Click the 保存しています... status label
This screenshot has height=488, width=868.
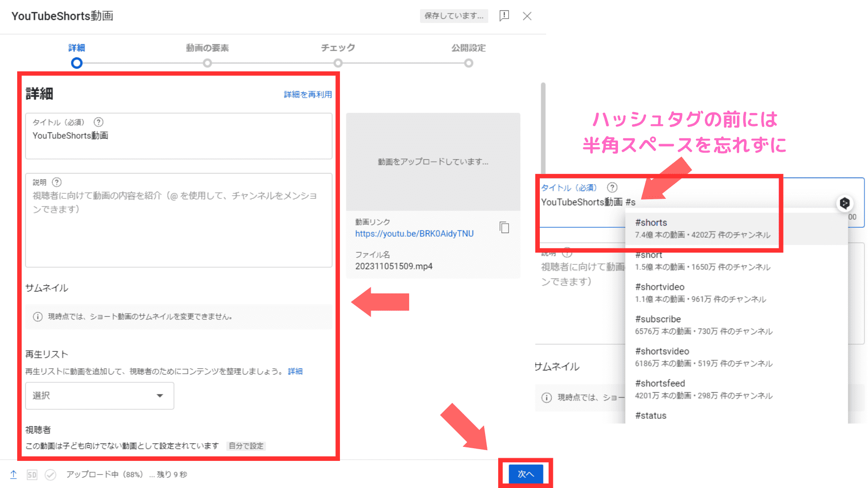(454, 16)
